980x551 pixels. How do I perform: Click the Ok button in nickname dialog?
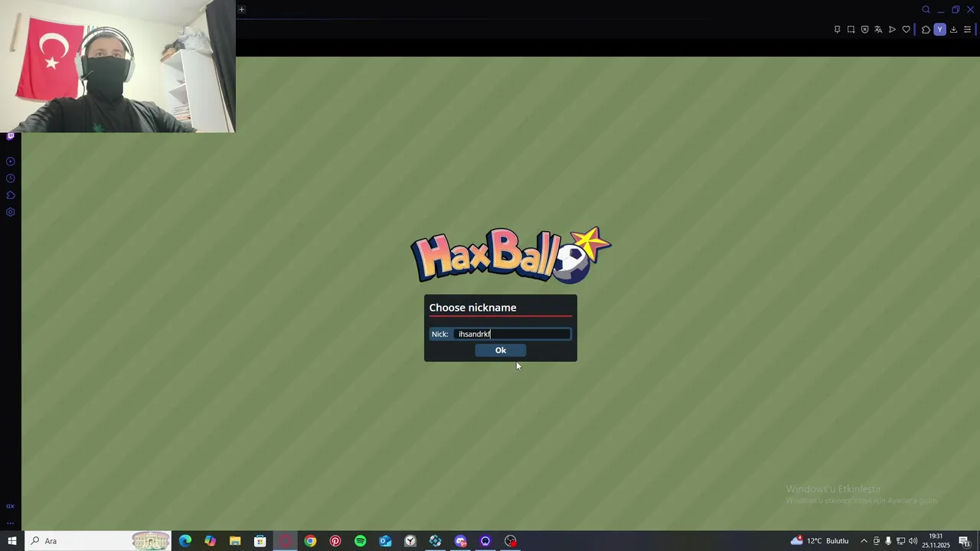pos(501,350)
